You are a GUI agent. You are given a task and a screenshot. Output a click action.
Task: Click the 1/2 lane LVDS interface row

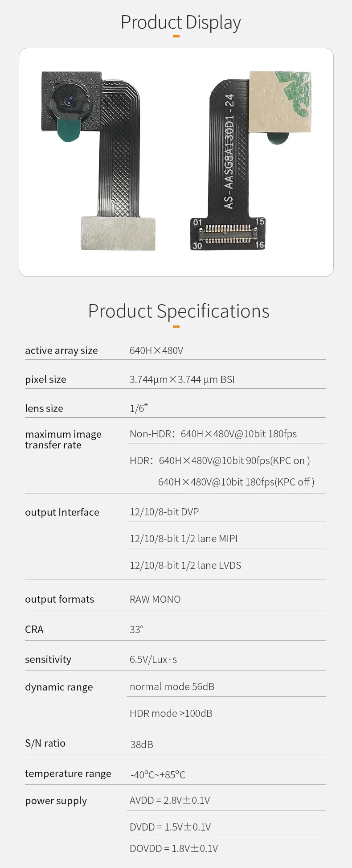pos(185,565)
